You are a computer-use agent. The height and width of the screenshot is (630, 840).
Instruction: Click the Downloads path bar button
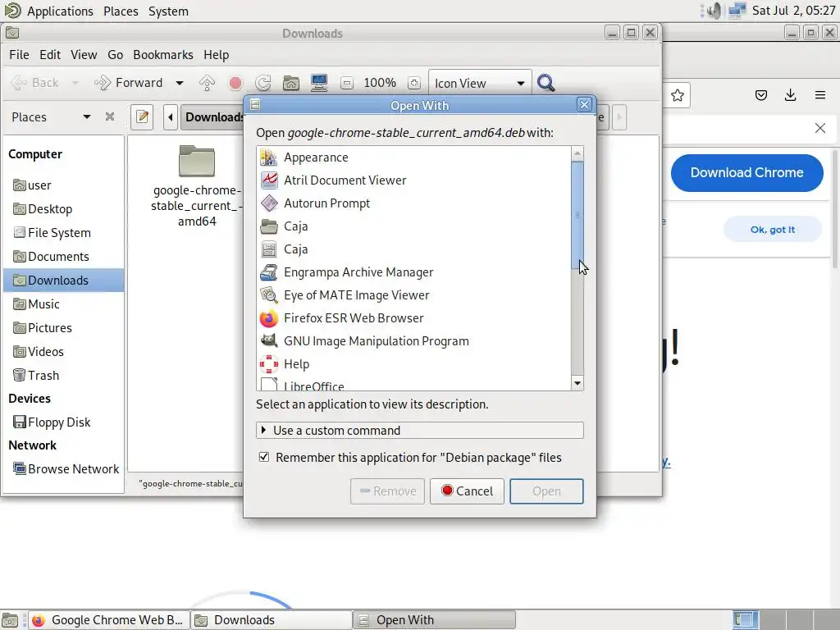[212, 116]
